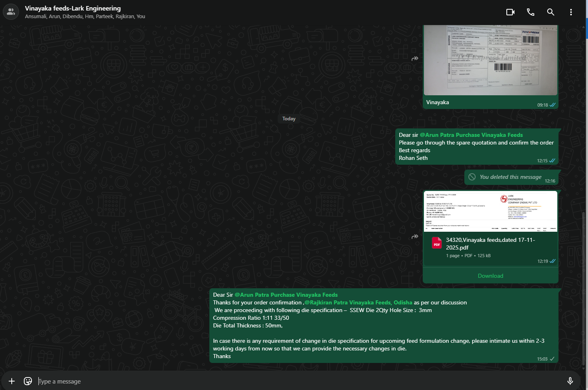Start a voice call from the header

[x=531, y=12]
